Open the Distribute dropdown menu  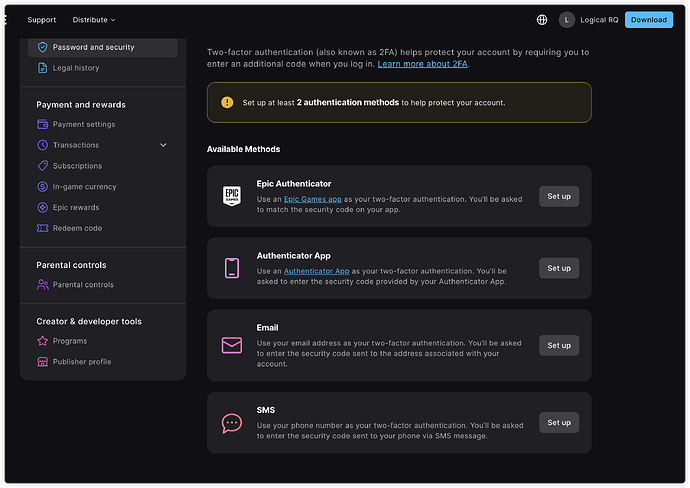(x=94, y=20)
